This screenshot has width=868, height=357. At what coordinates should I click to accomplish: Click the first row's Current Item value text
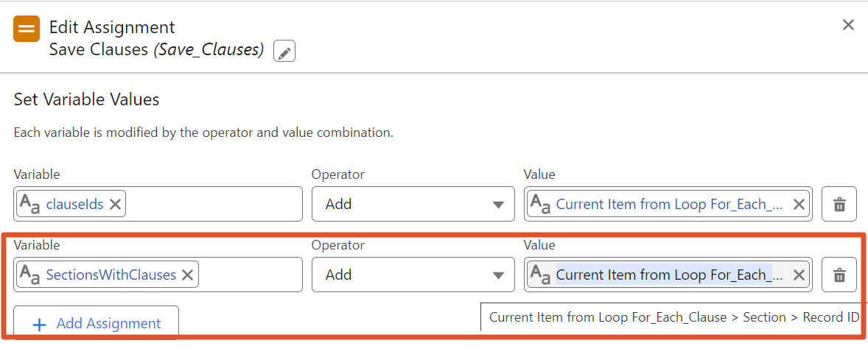click(669, 204)
